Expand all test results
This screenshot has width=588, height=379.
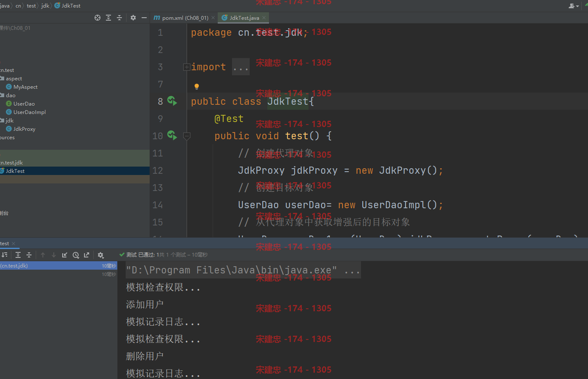coord(18,255)
